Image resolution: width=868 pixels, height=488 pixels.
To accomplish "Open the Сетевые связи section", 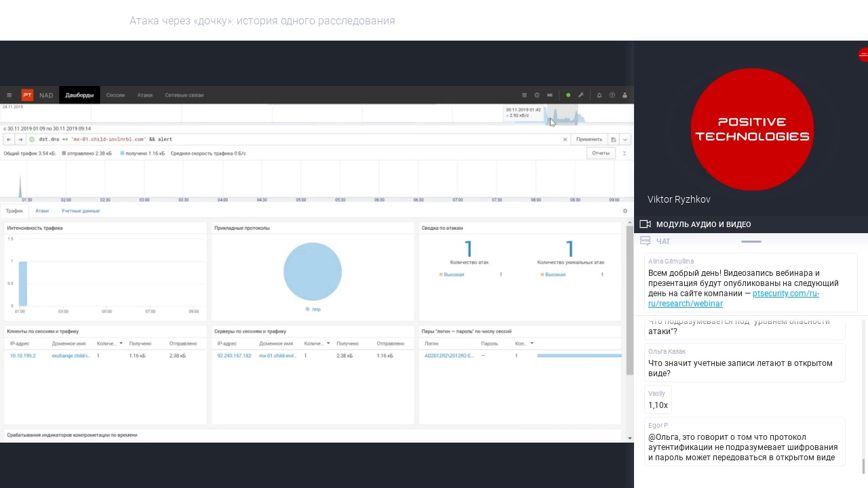I will pyautogui.click(x=184, y=95).
